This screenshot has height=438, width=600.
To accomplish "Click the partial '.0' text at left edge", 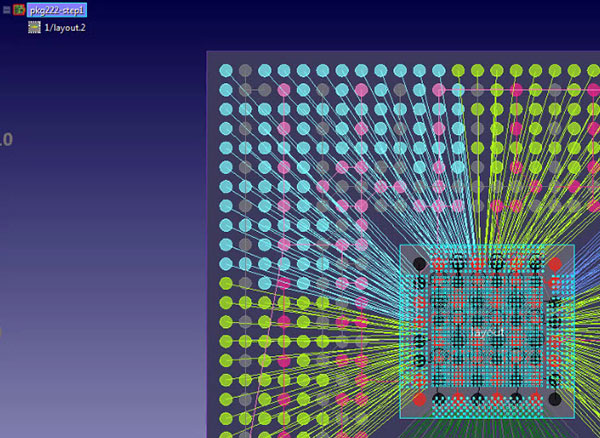I will (x=5, y=140).
